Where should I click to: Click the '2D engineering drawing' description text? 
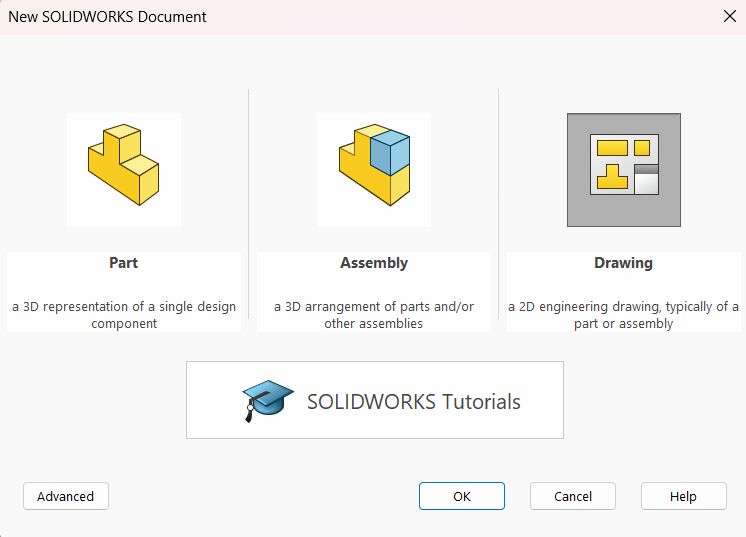(x=623, y=315)
